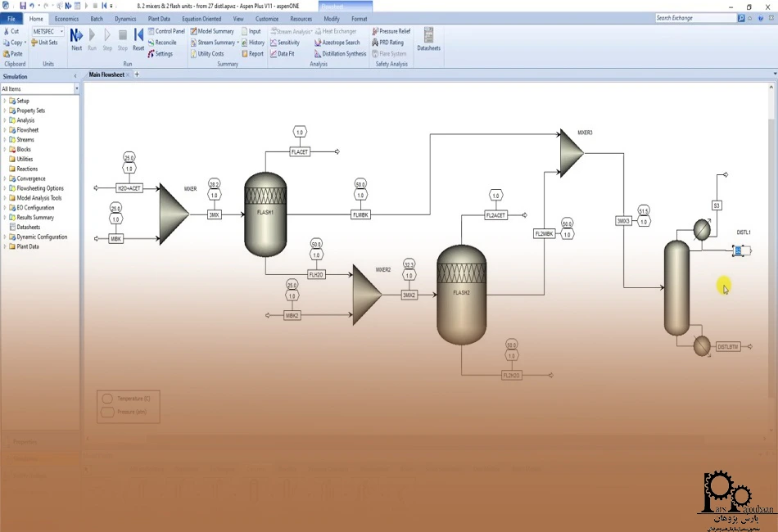
Task: Select Reactions in navigation tree
Action: (x=27, y=169)
